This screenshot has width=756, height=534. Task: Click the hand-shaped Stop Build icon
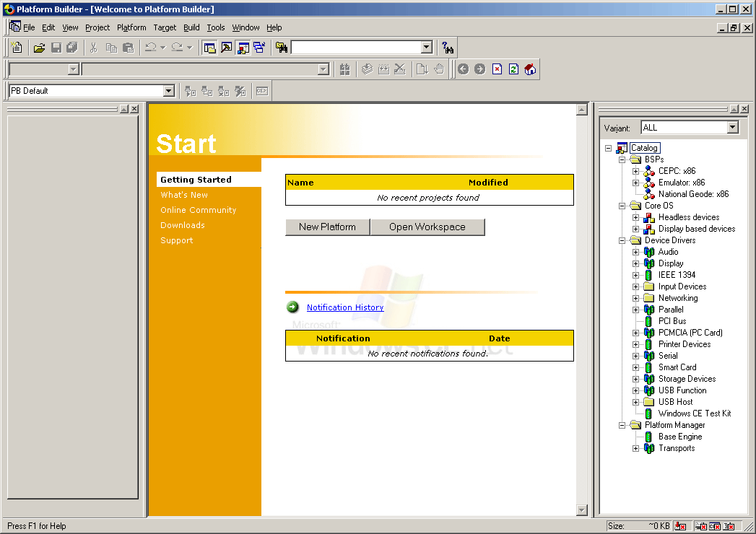click(x=439, y=69)
